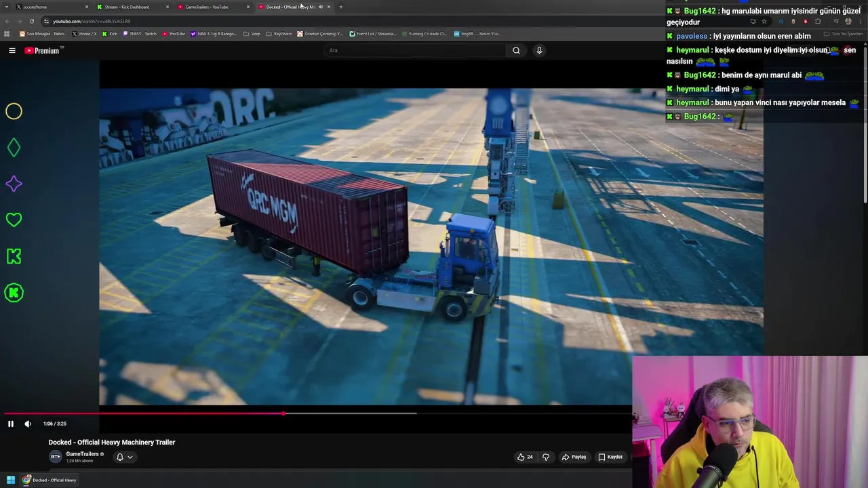Click the YouTube search field Ara
This screenshot has height=488, width=868.
(x=415, y=50)
